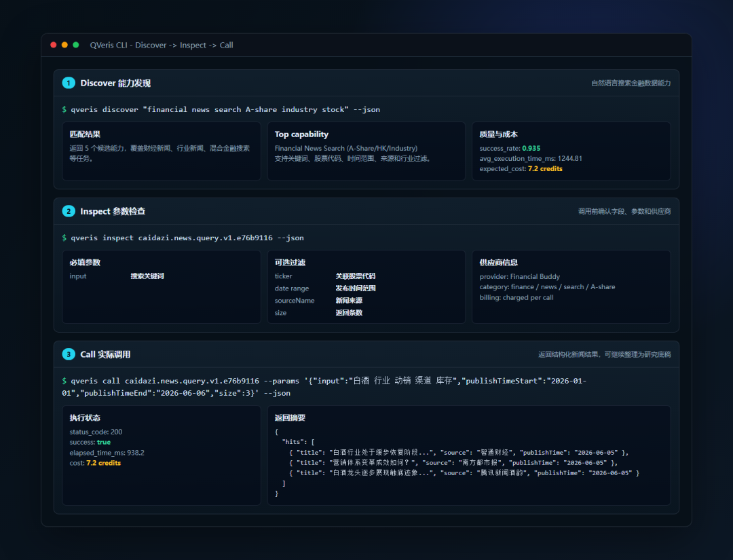Click the green maximize window dot
Image resolution: width=733 pixels, height=560 pixels.
click(76, 45)
